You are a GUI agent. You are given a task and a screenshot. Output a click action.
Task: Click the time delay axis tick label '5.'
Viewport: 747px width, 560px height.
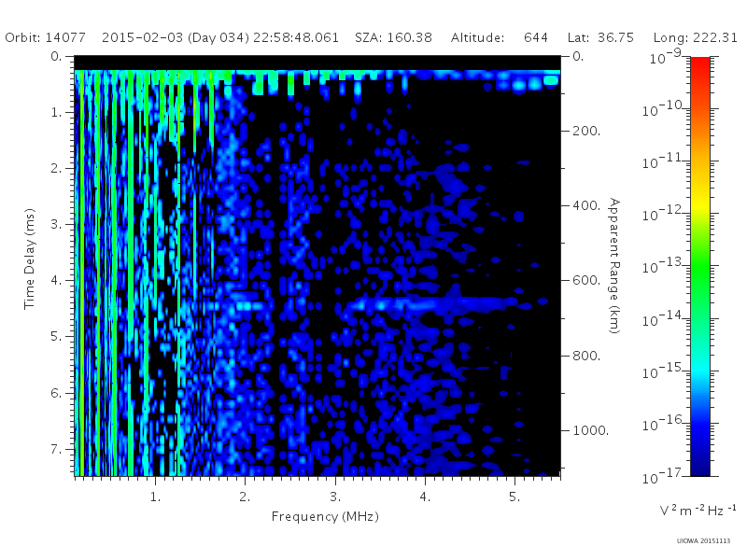57,337
